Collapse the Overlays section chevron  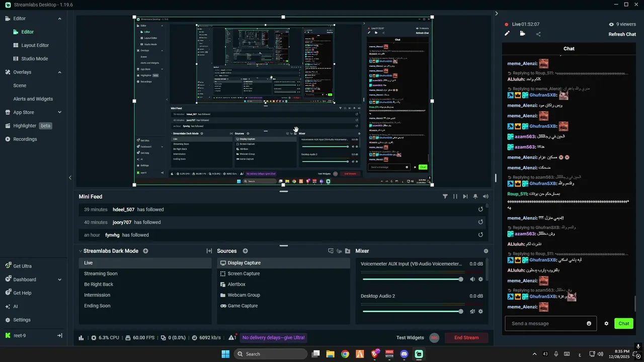click(59, 72)
